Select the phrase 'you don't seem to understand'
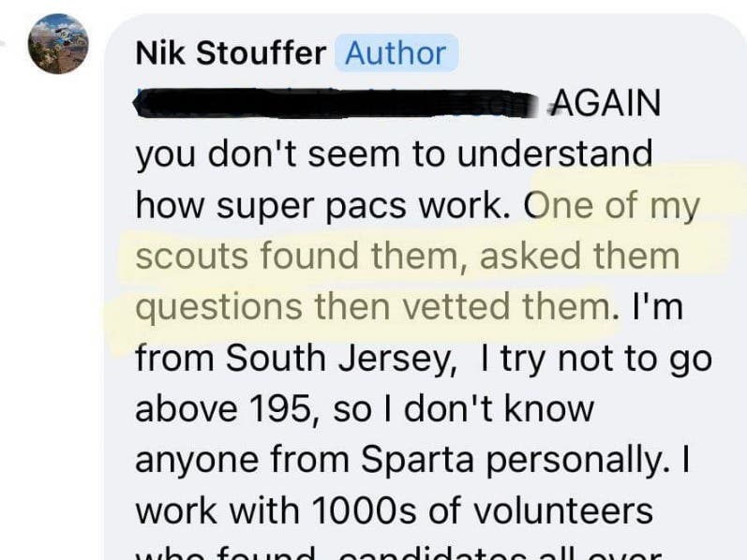Viewport: 747px width, 560px height. (394, 154)
